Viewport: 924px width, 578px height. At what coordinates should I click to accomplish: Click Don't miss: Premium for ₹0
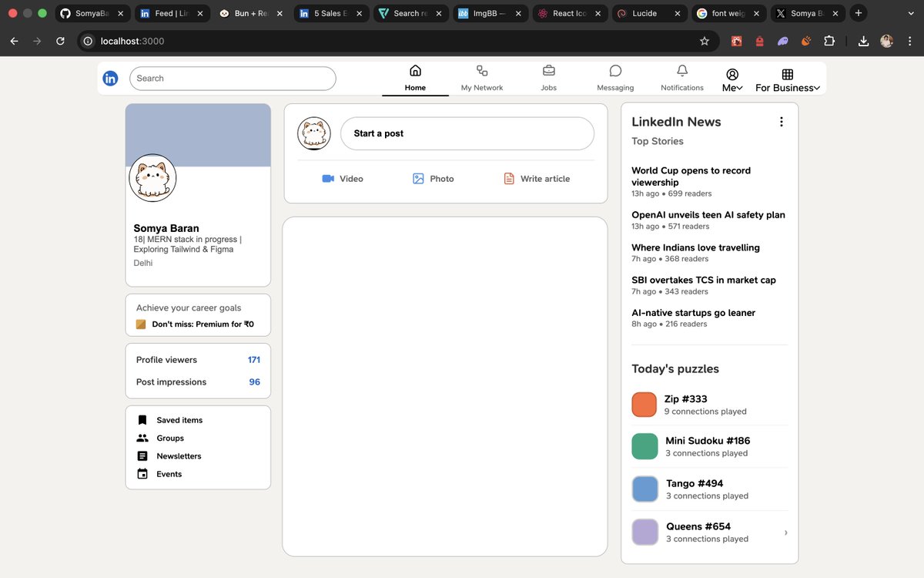tap(203, 324)
